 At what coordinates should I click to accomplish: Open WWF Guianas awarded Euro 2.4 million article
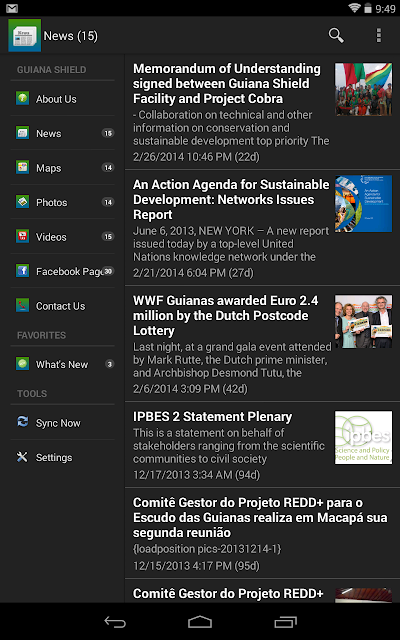click(x=262, y=343)
